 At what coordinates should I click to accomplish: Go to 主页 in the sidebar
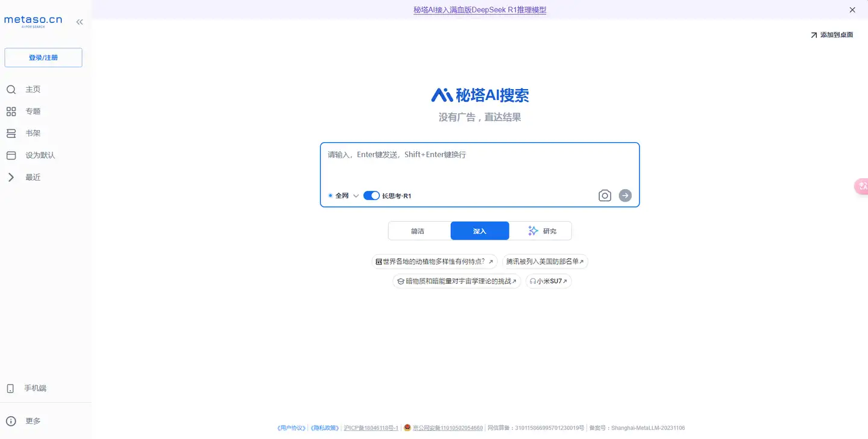click(33, 90)
